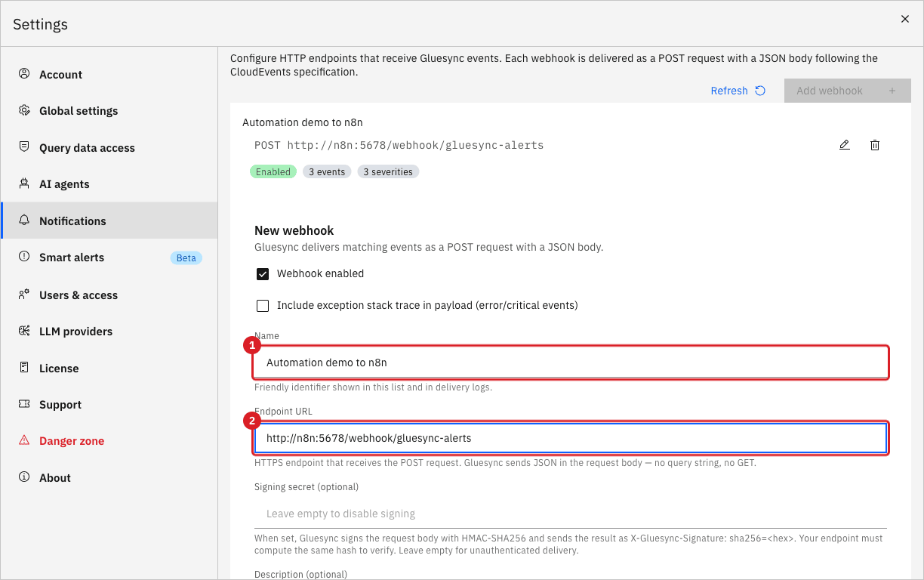924x580 pixels.
Task: Click the 3 severities badge
Action: pos(388,172)
